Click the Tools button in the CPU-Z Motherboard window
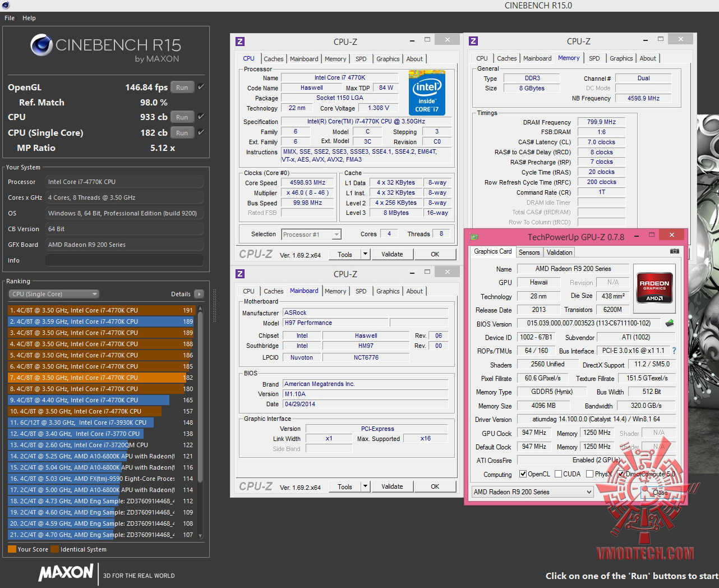Image resolution: width=719 pixels, height=588 pixels. click(345, 486)
